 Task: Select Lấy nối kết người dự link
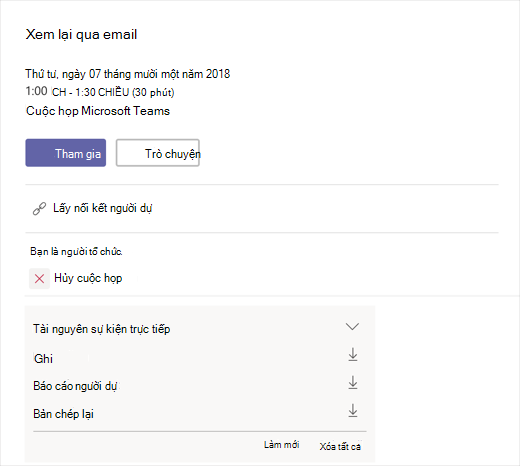(102, 208)
